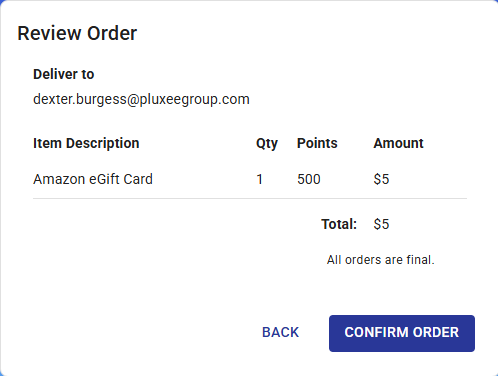
Task: Select the 'eGift Card' text in item row
Action: (x=121, y=179)
